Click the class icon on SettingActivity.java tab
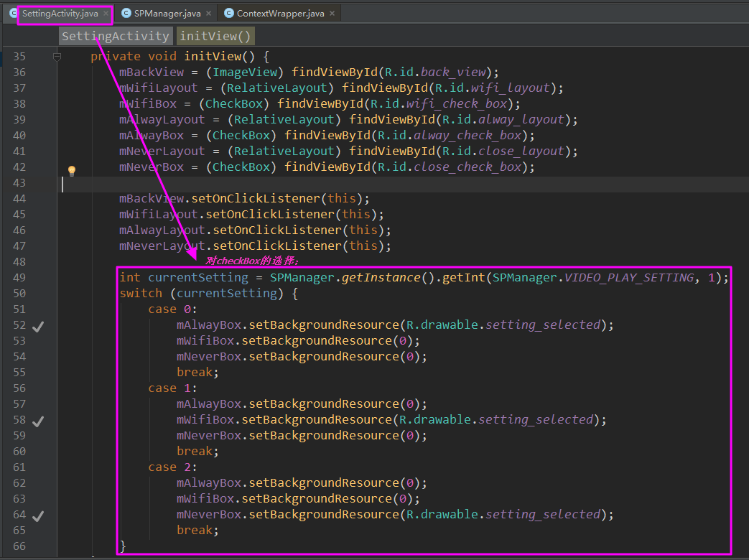 [14, 13]
